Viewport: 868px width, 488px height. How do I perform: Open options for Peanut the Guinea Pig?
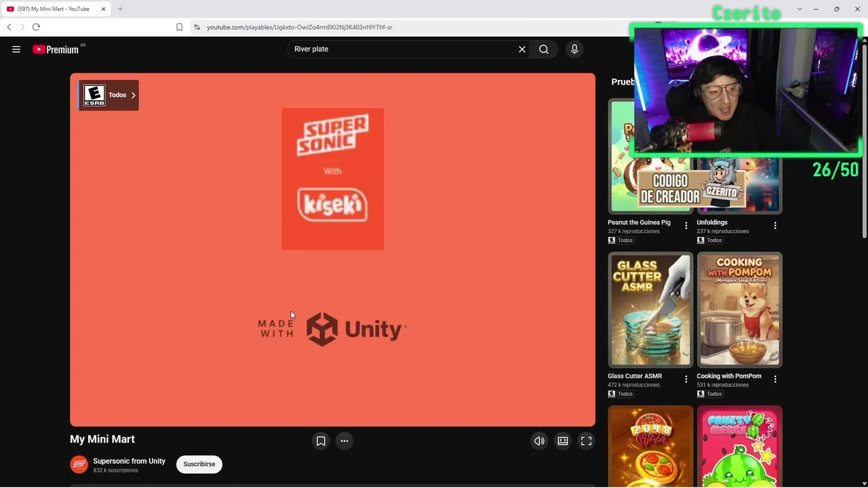coord(686,226)
